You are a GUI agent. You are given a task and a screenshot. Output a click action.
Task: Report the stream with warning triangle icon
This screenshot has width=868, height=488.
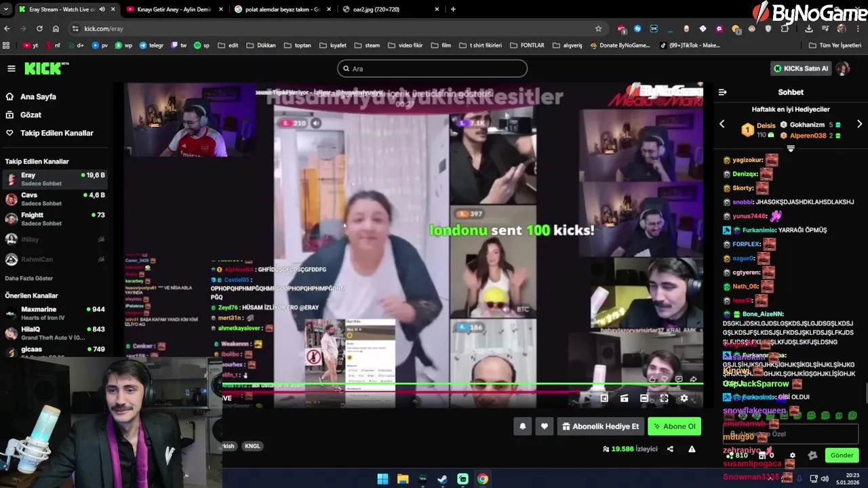pos(692,449)
